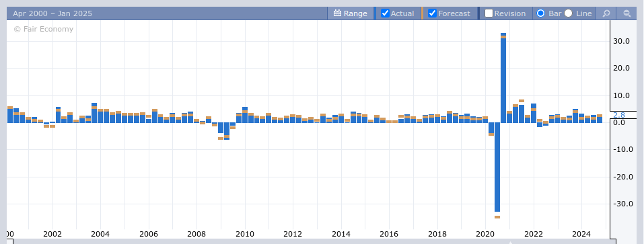Click the Fair Economy copyright text
The height and width of the screenshot is (244, 644).
click(44, 29)
